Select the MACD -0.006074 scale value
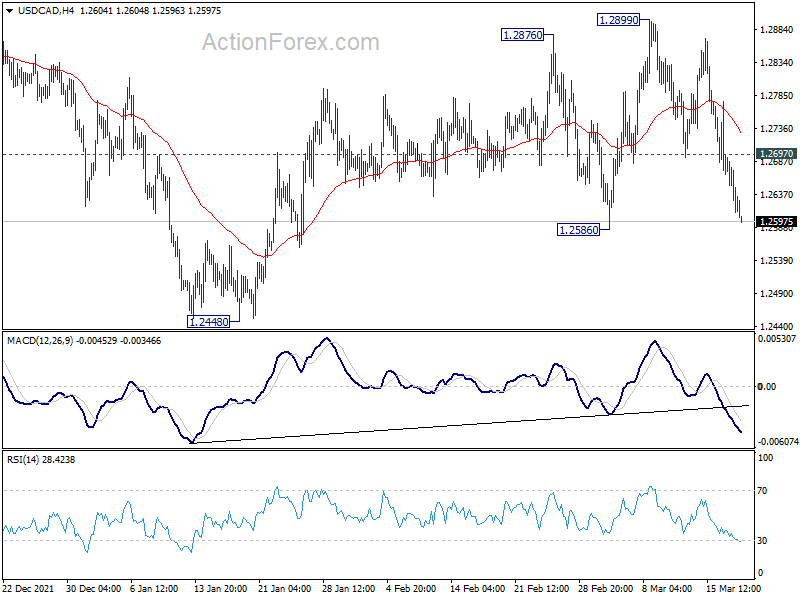Viewport: 800px width, 600px height. [778, 442]
